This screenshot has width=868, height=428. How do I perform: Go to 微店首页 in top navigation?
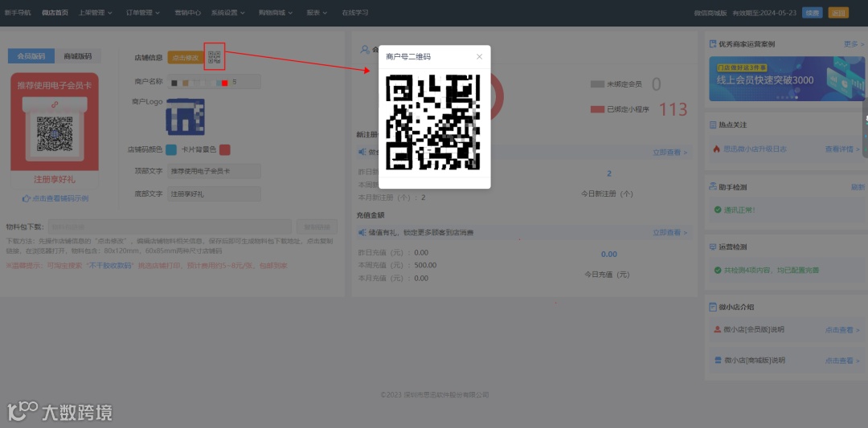(55, 13)
